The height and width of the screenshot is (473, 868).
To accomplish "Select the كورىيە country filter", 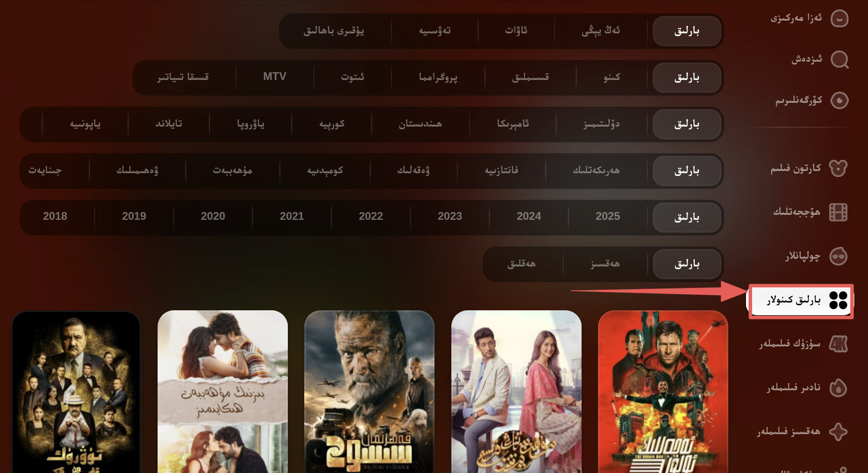I will (x=332, y=124).
